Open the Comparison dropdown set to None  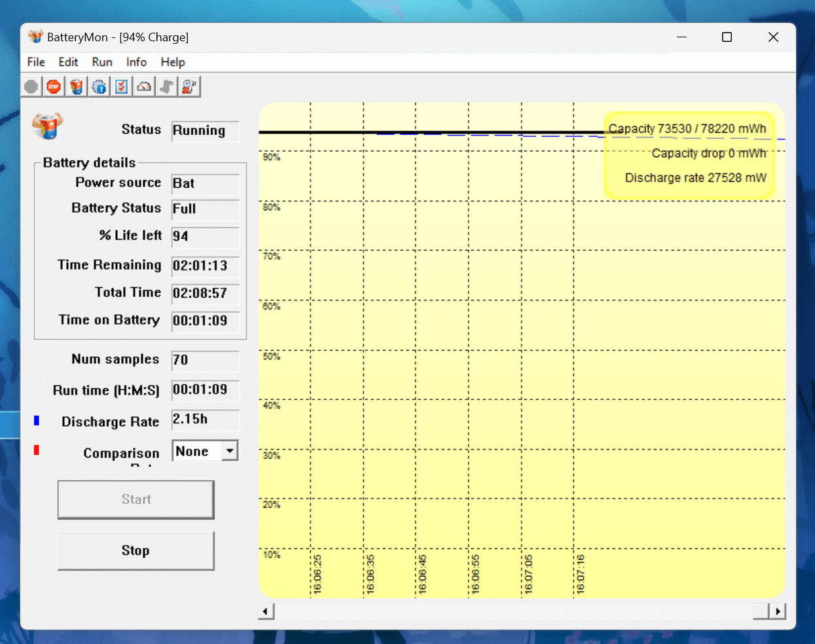tap(229, 451)
